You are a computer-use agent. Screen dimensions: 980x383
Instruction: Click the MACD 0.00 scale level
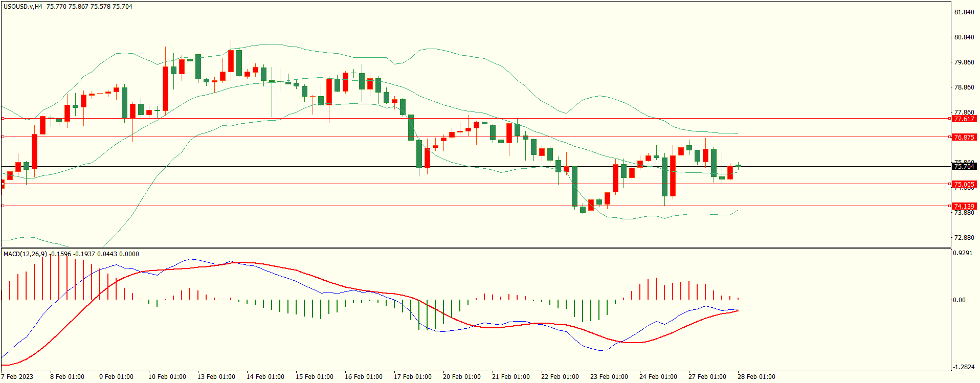959,300
